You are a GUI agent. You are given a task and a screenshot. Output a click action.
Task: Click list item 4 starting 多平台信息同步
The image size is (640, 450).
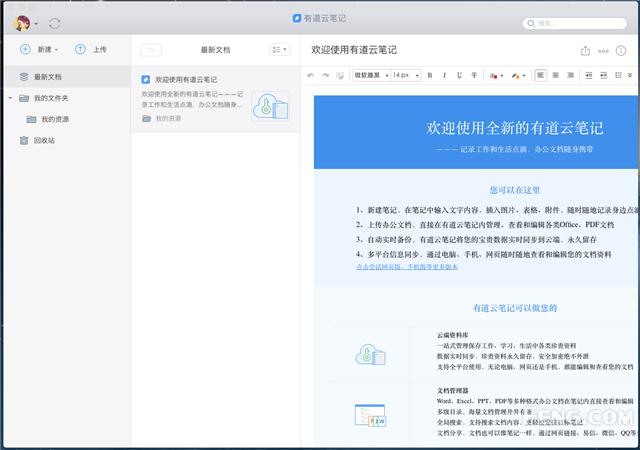click(483, 254)
